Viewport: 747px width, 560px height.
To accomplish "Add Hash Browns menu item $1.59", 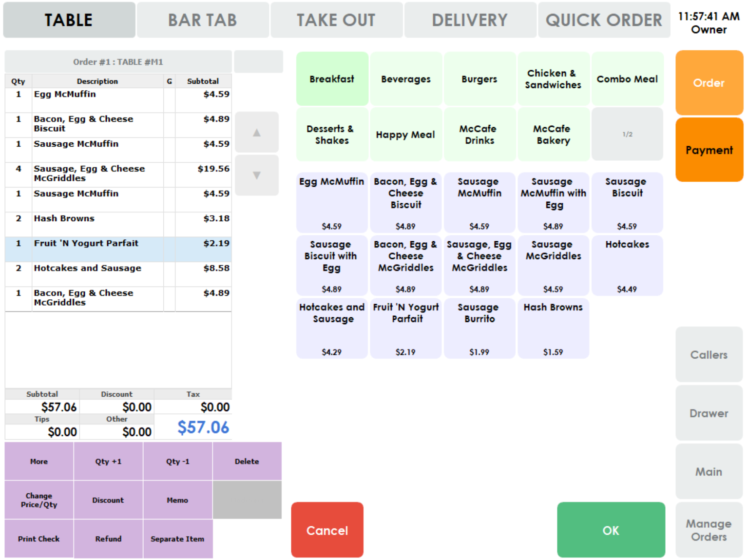I will (x=553, y=328).
